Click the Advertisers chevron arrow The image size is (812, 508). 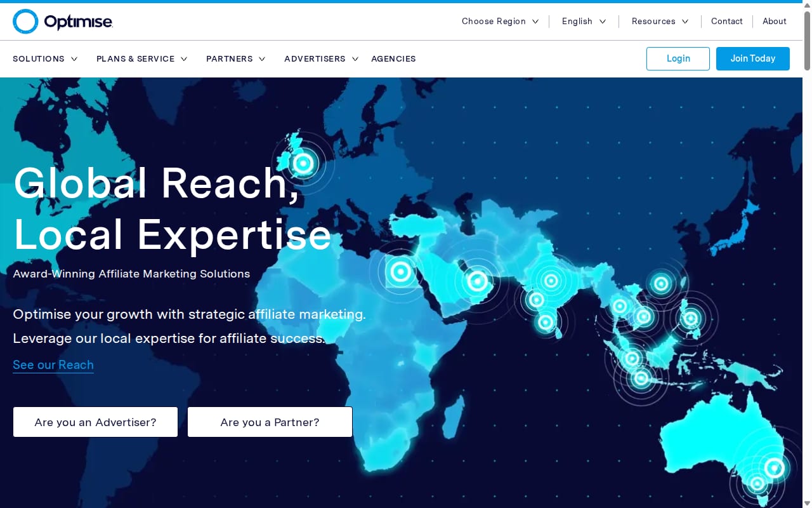[x=355, y=59]
